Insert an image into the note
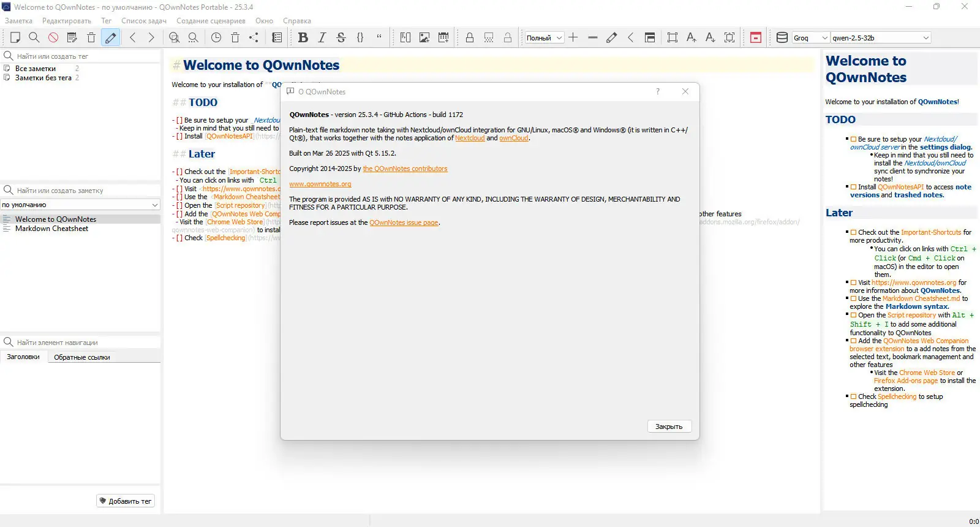Image resolution: width=980 pixels, height=527 pixels. pos(424,38)
